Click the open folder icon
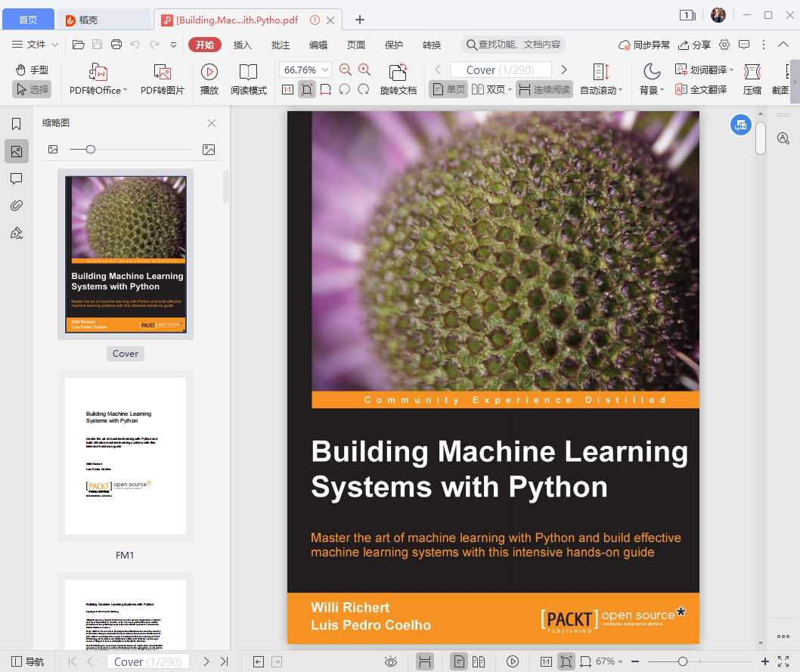 pyautogui.click(x=78, y=45)
